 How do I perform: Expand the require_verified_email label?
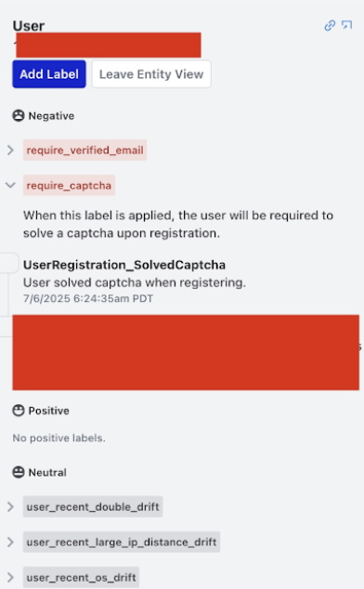coord(10,151)
